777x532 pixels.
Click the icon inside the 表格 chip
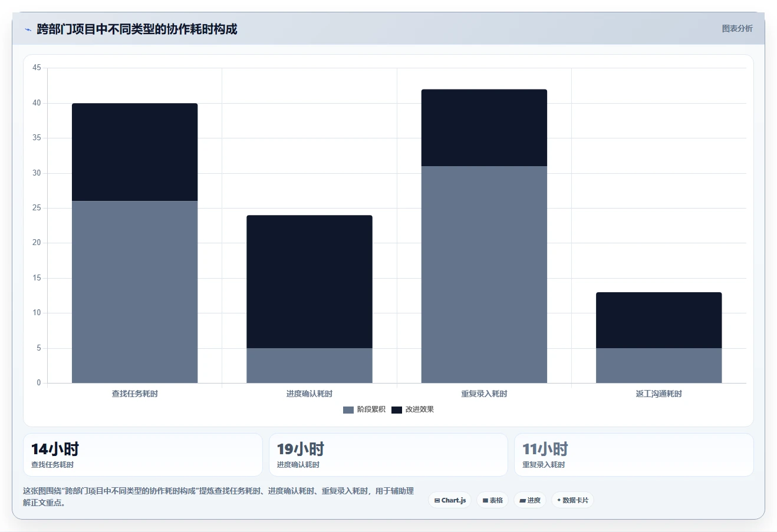(485, 501)
